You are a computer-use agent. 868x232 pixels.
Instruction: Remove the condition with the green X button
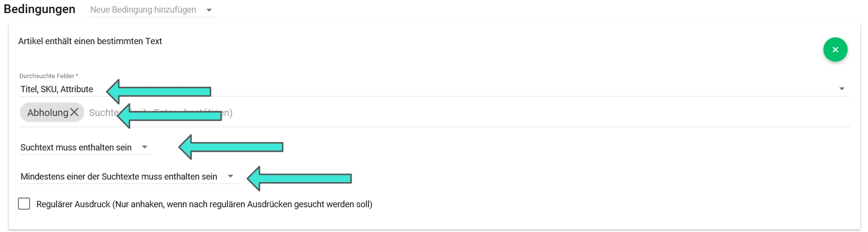click(x=835, y=50)
